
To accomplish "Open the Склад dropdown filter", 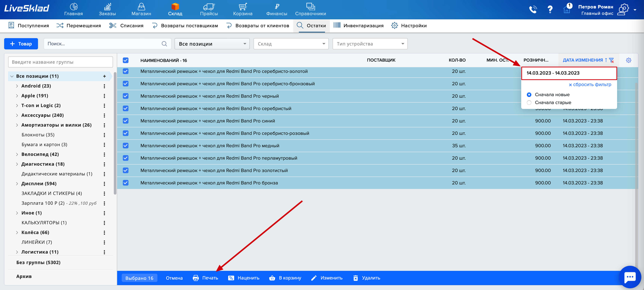I will click(x=291, y=44).
